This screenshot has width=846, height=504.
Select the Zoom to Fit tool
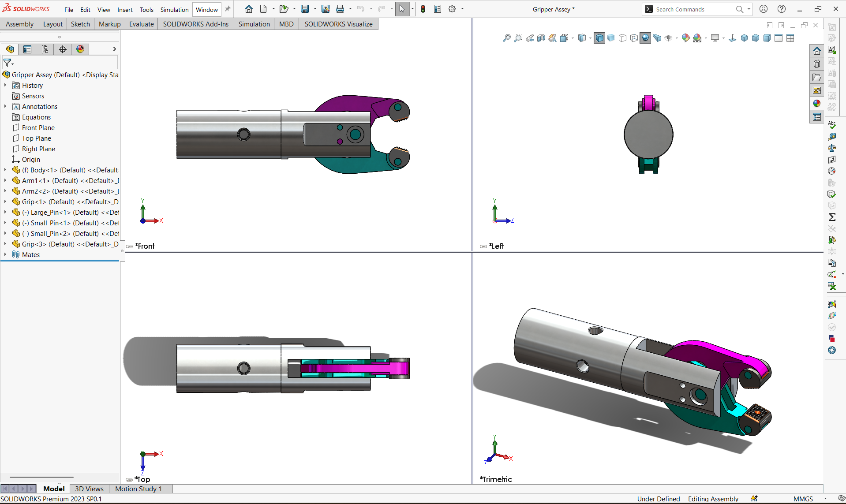pos(506,38)
